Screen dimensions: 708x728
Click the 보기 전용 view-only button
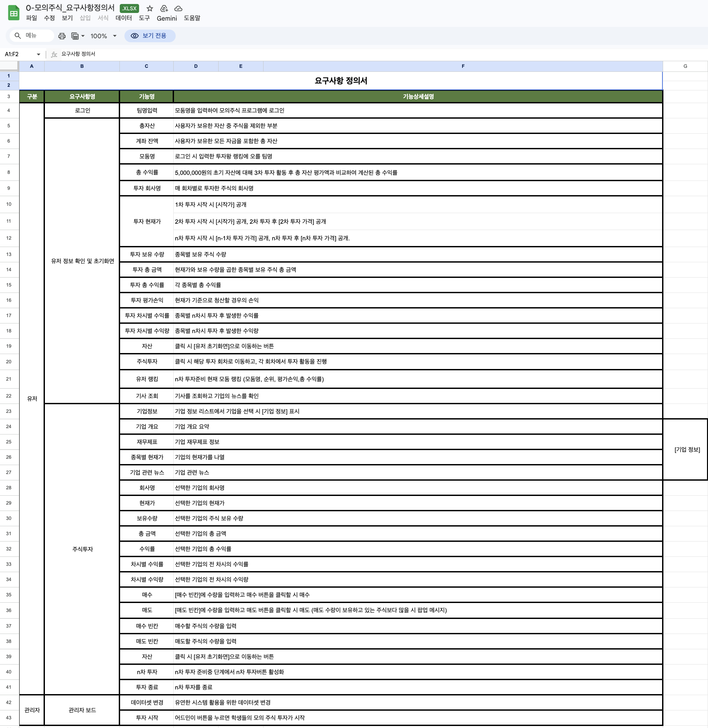point(149,36)
